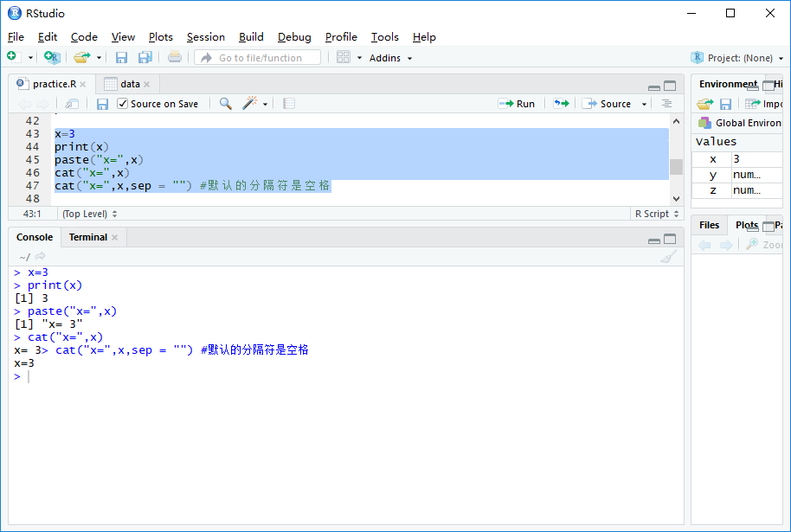Viewport: 791px width, 532px height.
Task: Save the current script with the save icon
Action: tap(121, 57)
